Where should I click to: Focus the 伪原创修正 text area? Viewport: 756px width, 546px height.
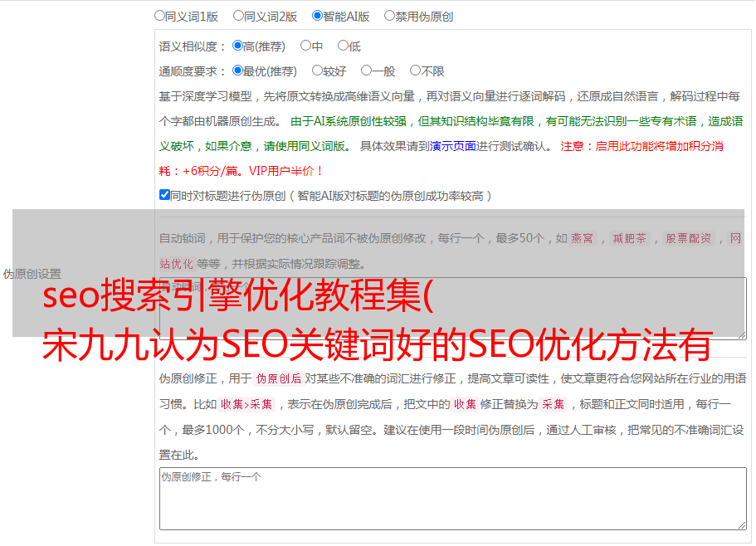(x=452, y=498)
